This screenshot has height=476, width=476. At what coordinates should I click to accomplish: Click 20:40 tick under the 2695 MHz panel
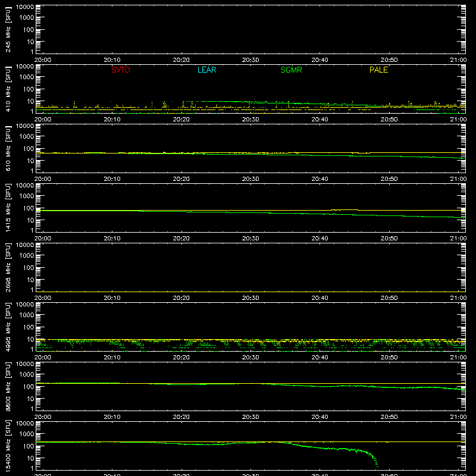point(320,298)
